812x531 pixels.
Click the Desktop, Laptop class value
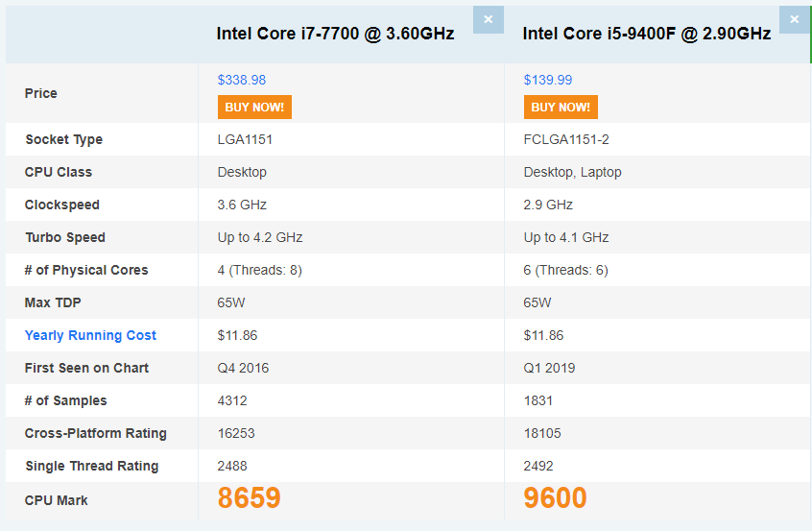573,172
